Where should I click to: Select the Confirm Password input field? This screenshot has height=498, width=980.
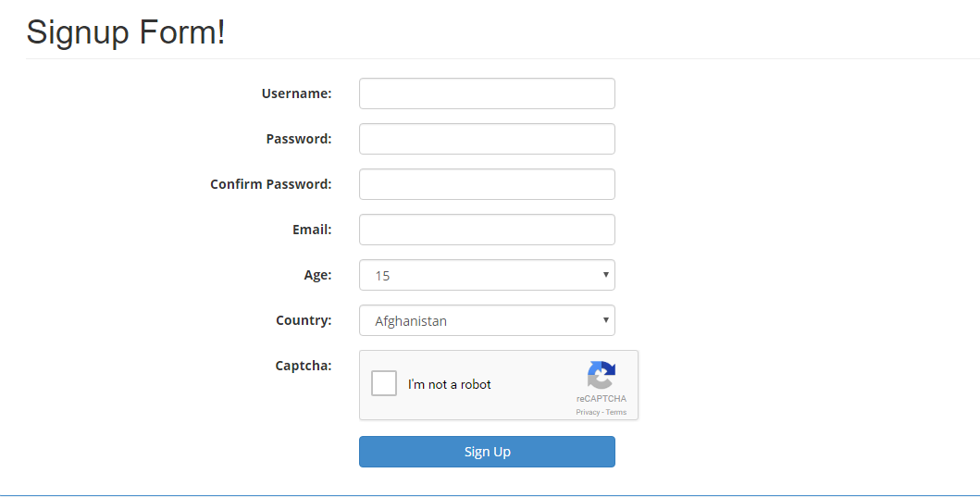coord(487,184)
